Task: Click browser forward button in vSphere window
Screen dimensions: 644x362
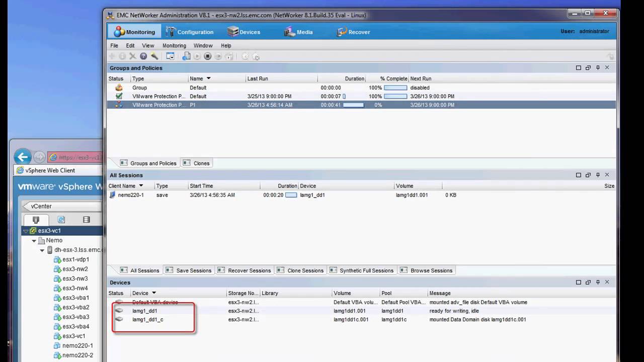Action: (x=39, y=157)
